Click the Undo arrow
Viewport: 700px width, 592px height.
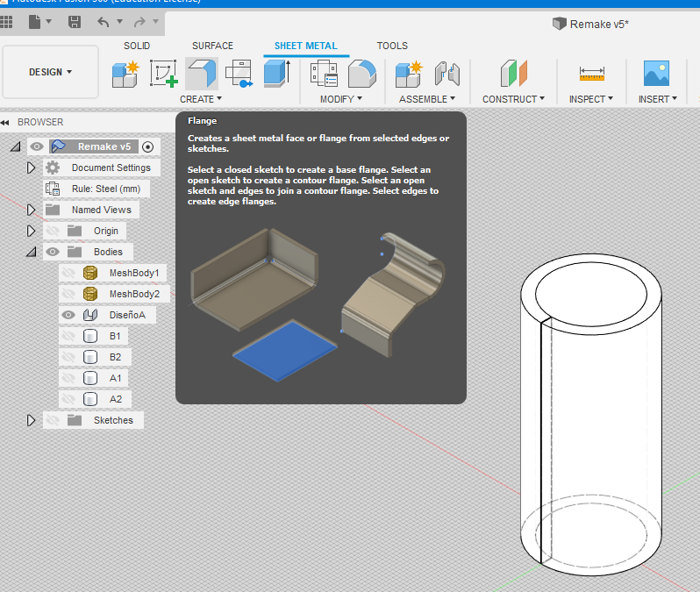click(104, 22)
